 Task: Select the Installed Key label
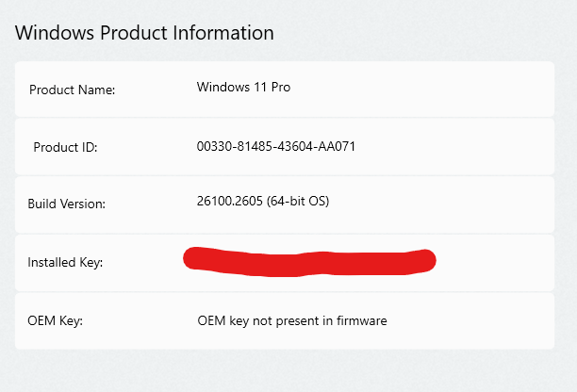pyautogui.click(x=65, y=262)
